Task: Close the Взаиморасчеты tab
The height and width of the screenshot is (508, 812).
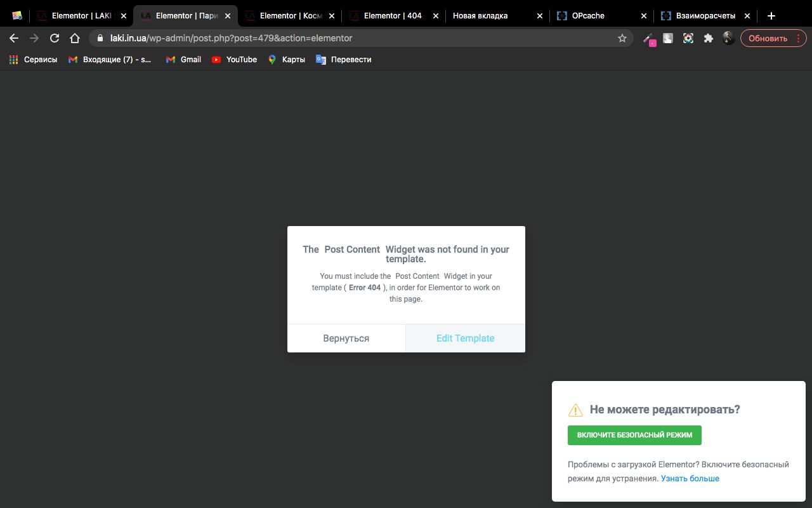Action: 747,16
